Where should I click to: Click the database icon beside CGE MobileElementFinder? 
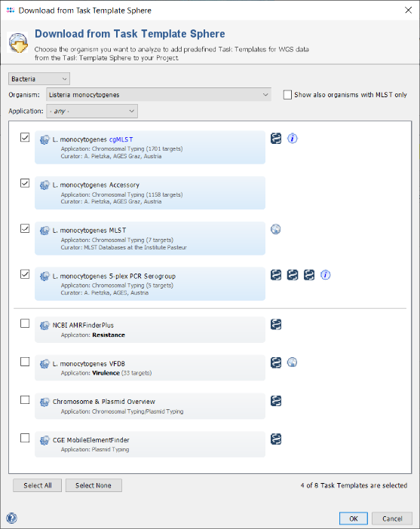coord(276,439)
